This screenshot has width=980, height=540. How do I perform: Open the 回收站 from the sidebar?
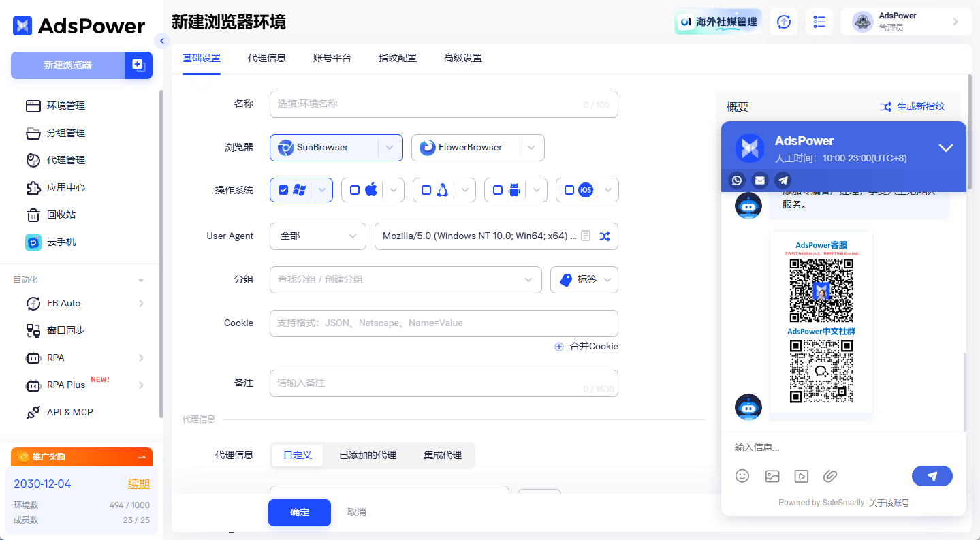coord(65,215)
